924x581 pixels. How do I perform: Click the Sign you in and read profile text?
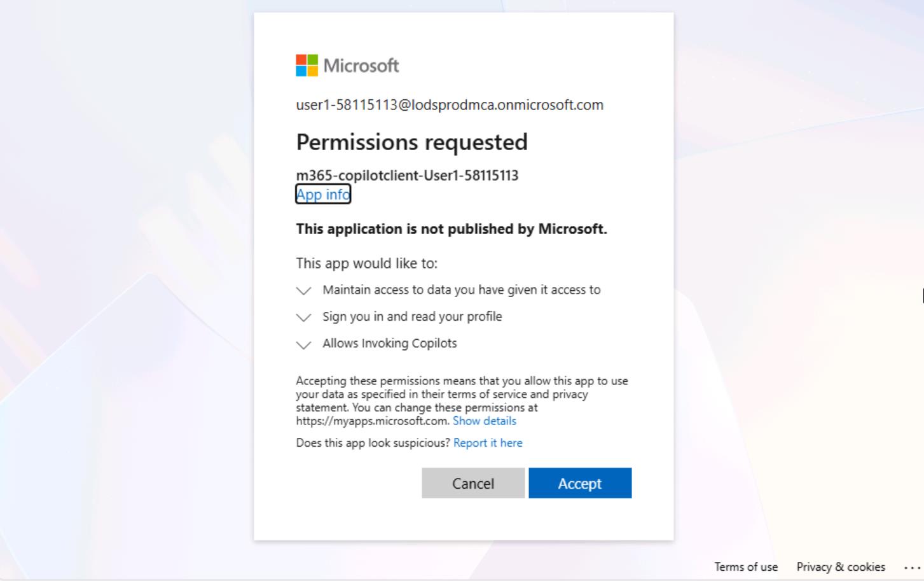pyautogui.click(x=412, y=317)
